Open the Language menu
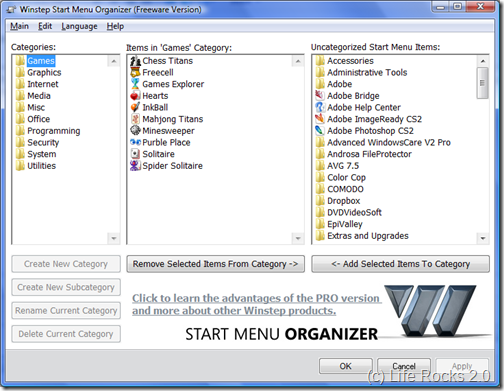Screen dimensions: 504x391 coord(79,26)
